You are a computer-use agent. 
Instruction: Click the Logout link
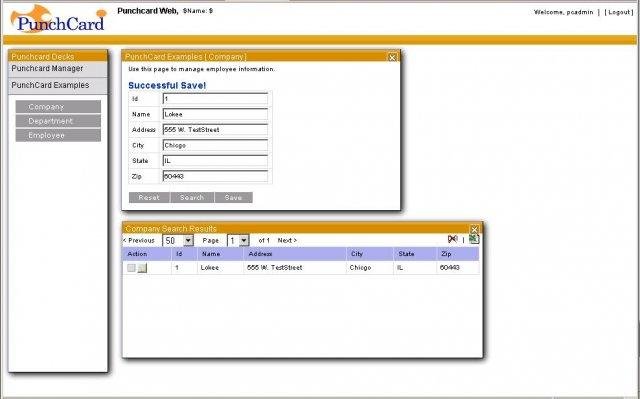pos(619,12)
